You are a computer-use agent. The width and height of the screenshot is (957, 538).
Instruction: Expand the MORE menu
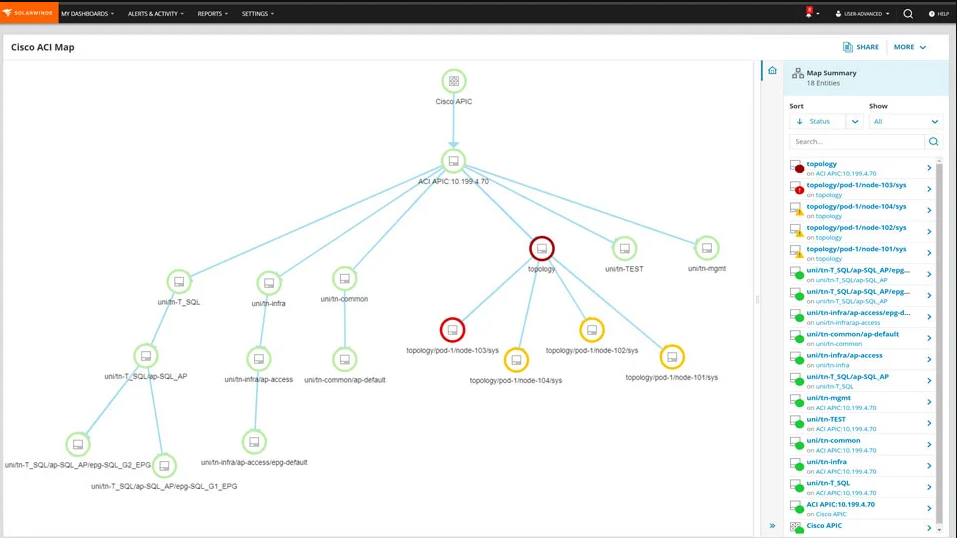pos(910,47)
